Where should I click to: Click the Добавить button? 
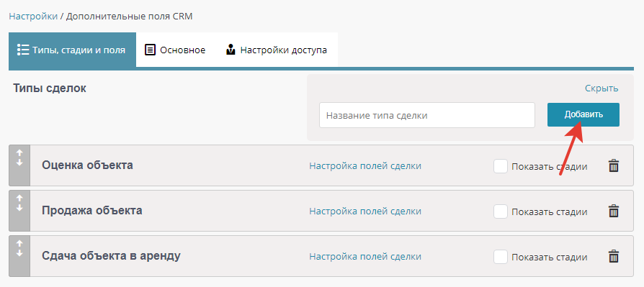pyautogui.click(x=583, y=114)
